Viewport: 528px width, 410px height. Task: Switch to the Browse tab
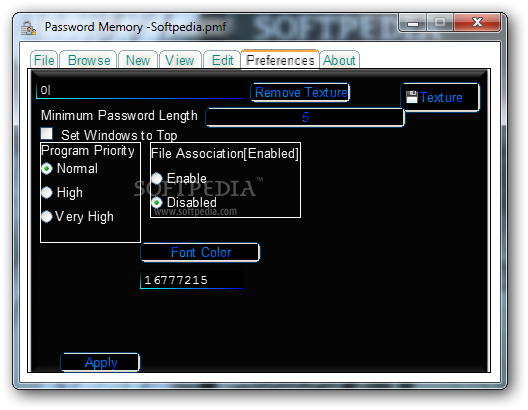[89, 60]
